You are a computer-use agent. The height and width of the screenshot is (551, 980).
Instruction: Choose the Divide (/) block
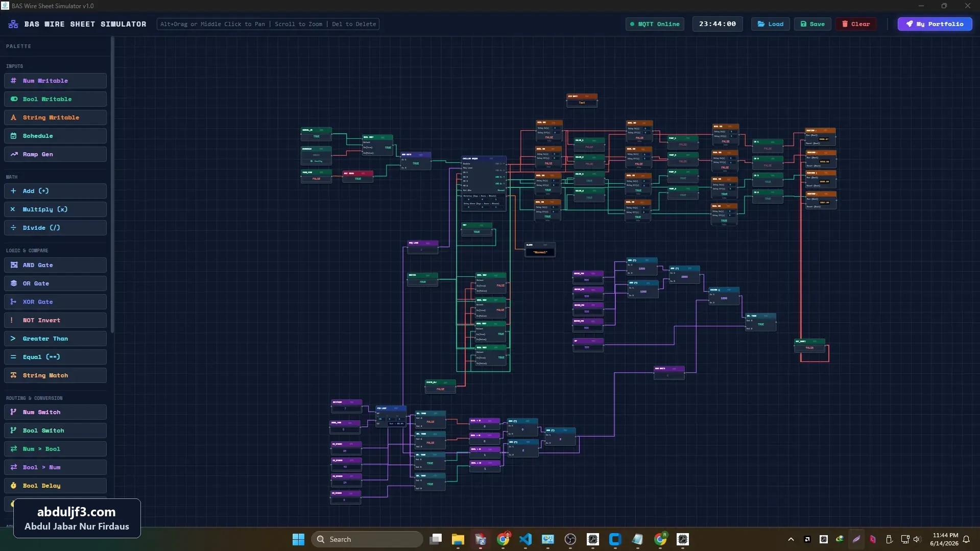point(55,228)
